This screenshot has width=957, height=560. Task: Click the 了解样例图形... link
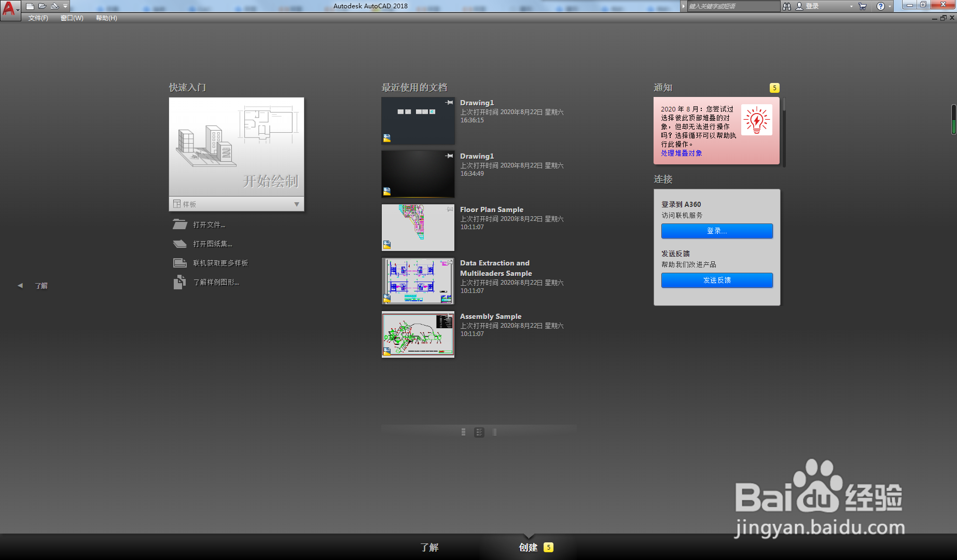[216, 282]
